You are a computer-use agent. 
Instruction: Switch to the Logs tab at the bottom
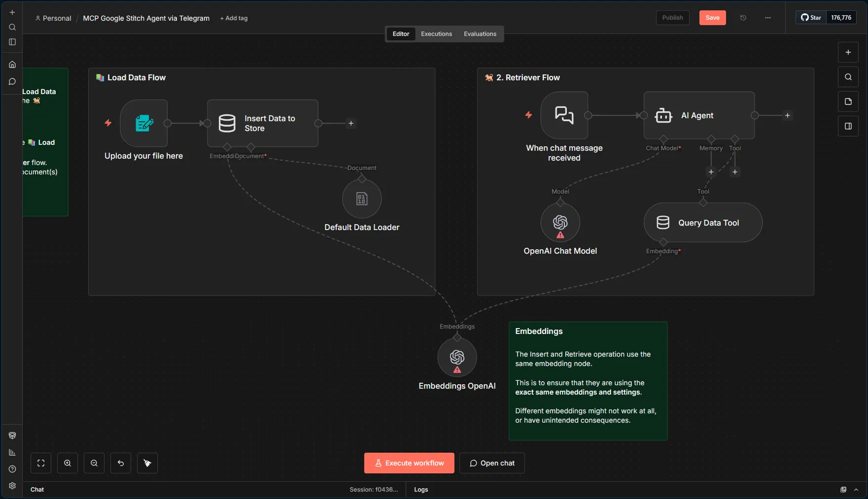point(420,490)
